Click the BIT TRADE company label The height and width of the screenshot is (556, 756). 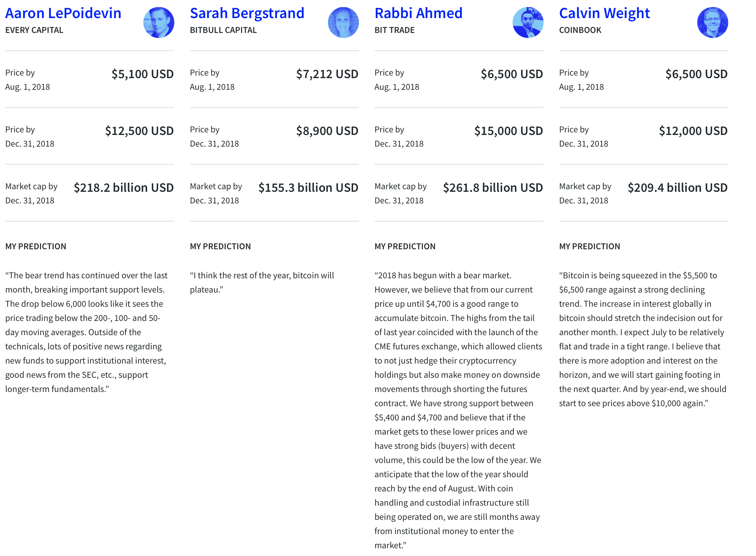click(394, 30)
